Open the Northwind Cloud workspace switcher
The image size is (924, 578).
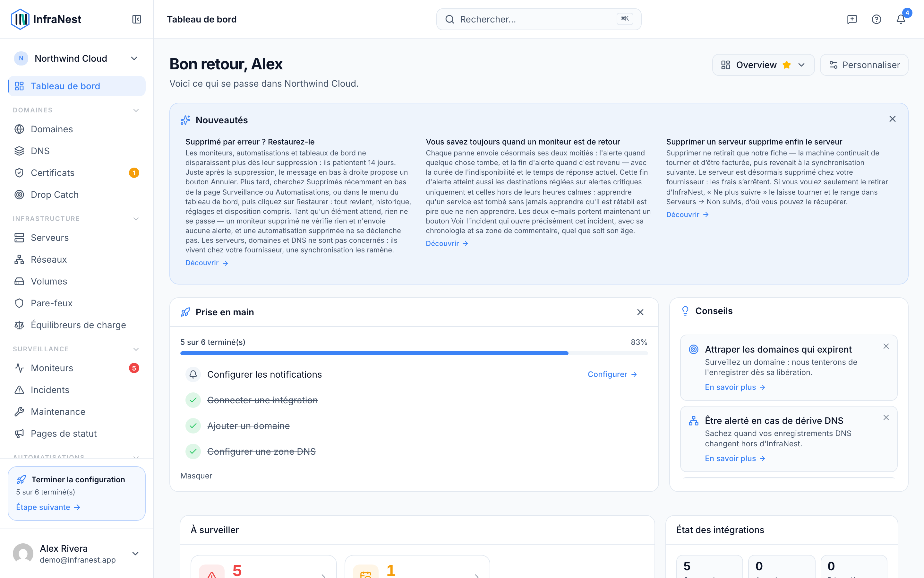(76, 58)
